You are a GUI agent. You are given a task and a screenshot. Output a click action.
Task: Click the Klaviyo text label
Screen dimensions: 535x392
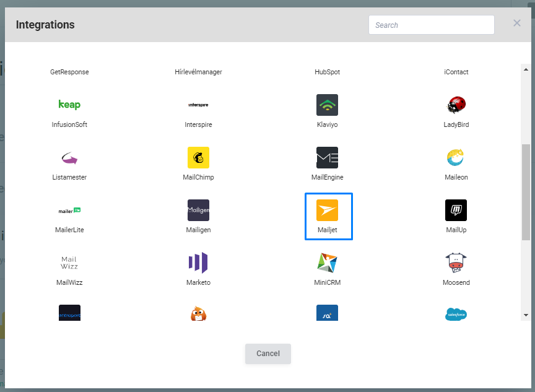coord(327,124)
